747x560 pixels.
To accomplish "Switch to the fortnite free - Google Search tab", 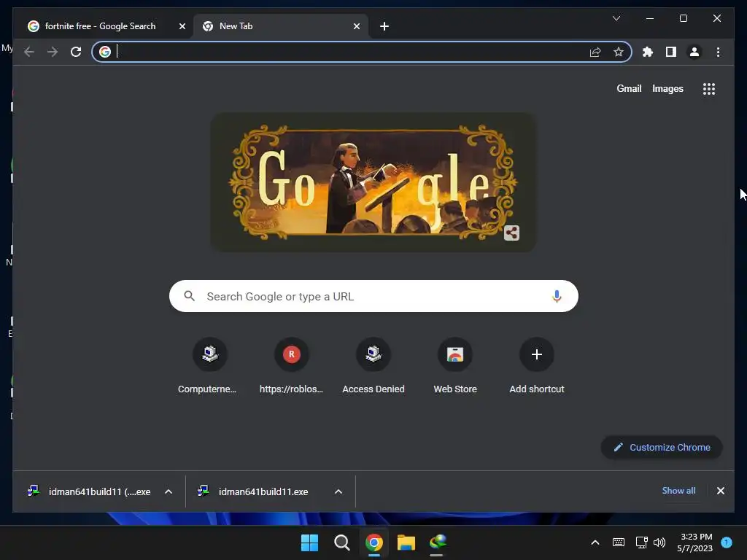I will (101, 26).
